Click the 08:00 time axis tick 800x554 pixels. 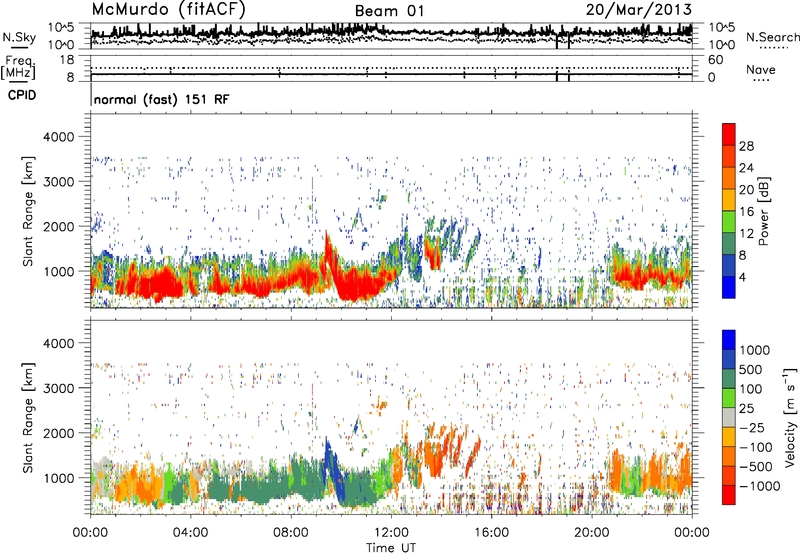click(291, 533)
